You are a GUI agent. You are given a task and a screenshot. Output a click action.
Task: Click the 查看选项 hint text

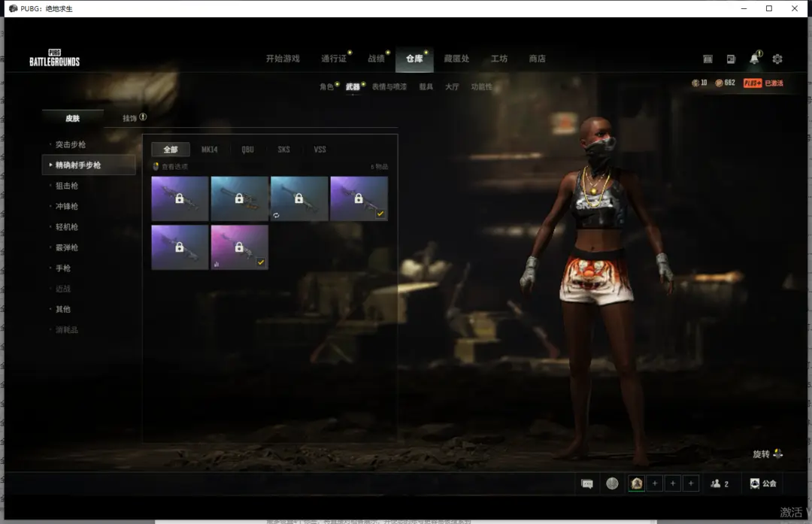pyautogui.click(x=174, y=167)
